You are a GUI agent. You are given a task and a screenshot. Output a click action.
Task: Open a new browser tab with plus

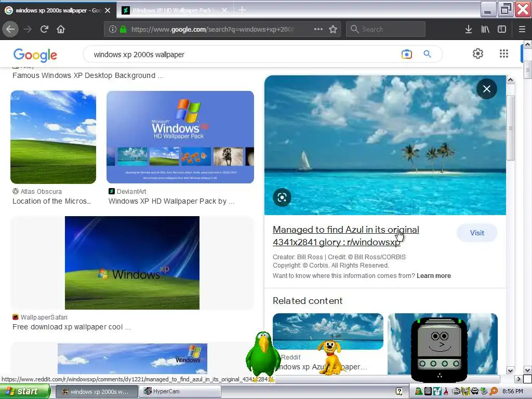242,10
